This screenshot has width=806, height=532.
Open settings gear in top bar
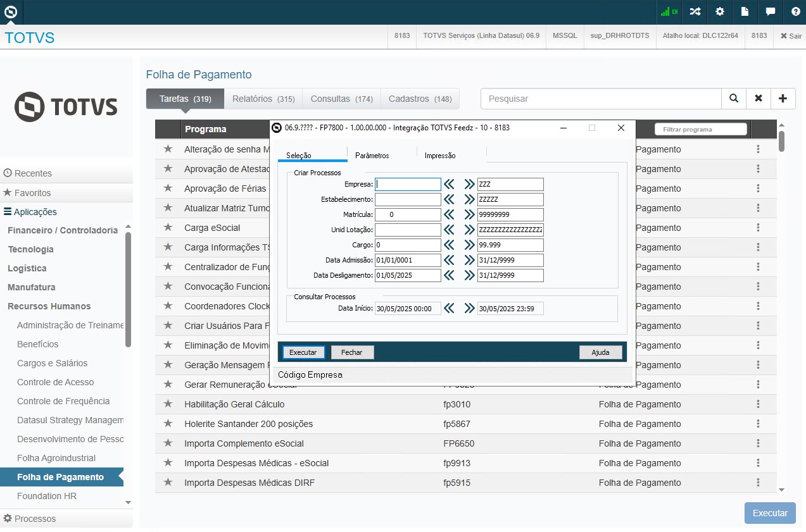coord(720,11)
